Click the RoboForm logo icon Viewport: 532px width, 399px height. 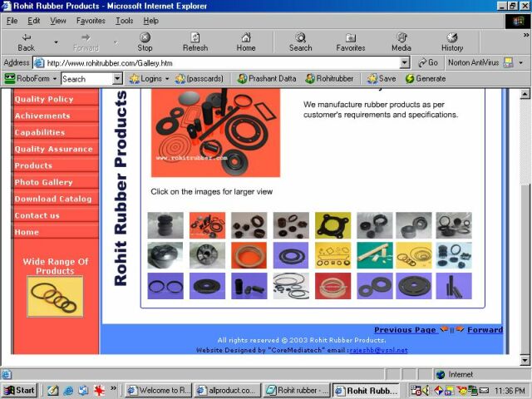pos(10,79)
